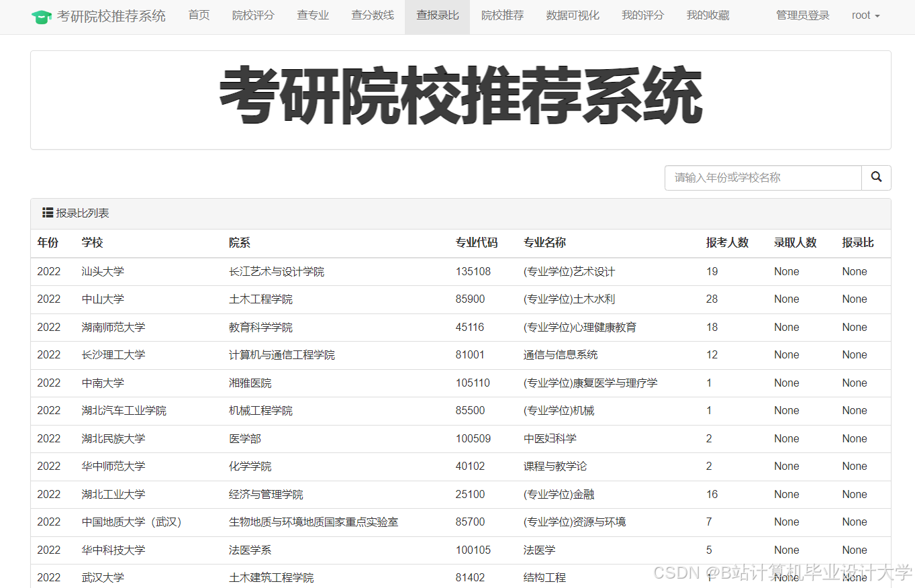Viewport: 915px width, 588px height.
Task: Select the 中国地质大学（武汉） cell
Action: 132,522
